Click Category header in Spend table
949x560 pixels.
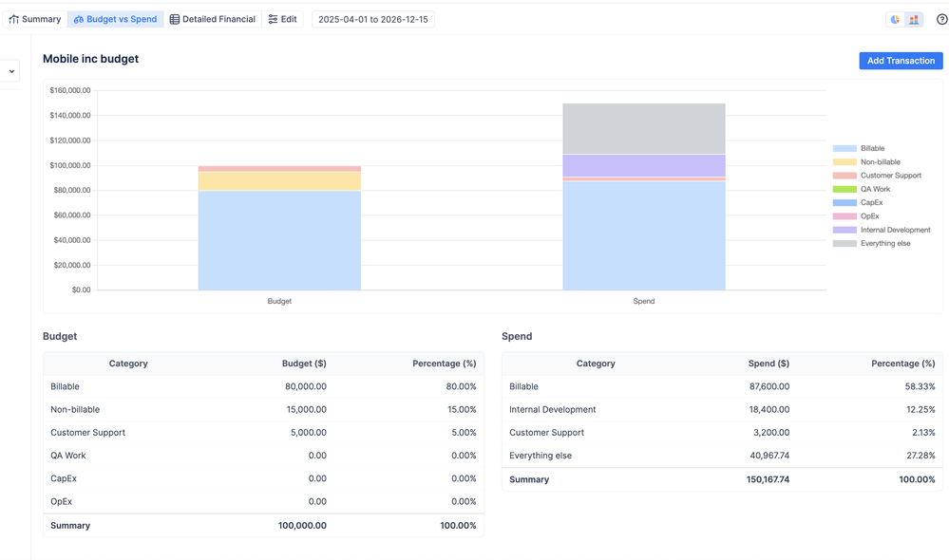(596, 364)
